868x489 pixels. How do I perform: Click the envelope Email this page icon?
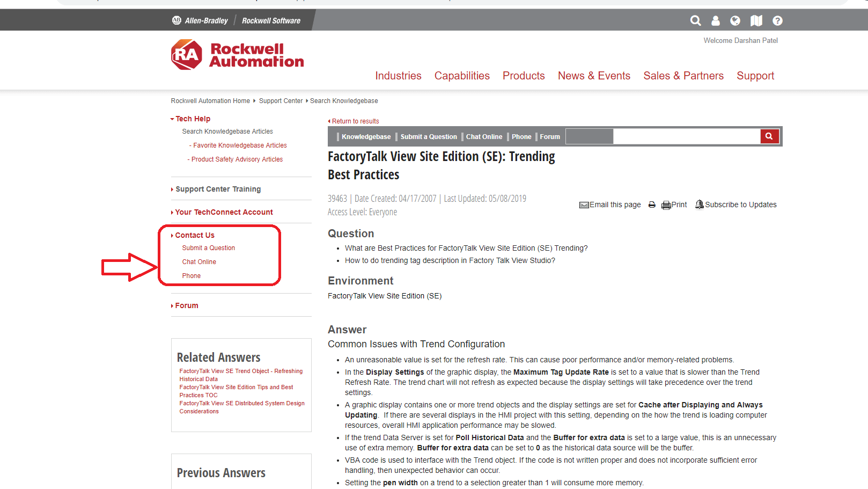pyautogui.click(x=584, y=205)
